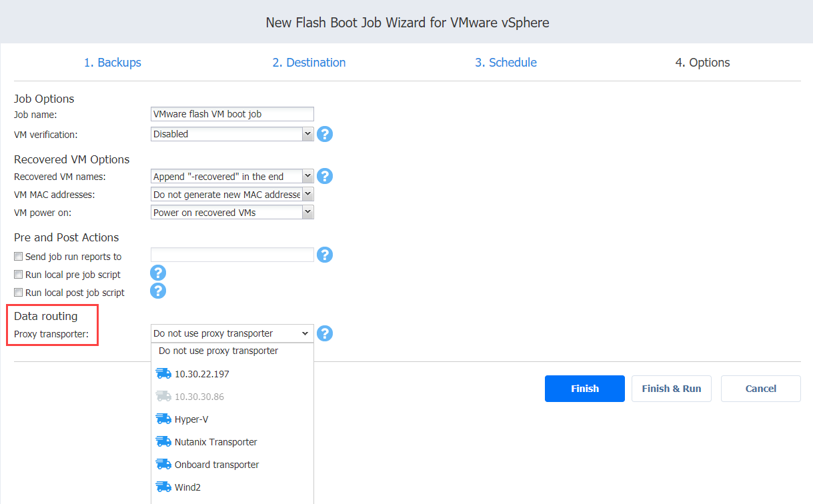
Task: Click into the Job name text field
Action: 232,114
